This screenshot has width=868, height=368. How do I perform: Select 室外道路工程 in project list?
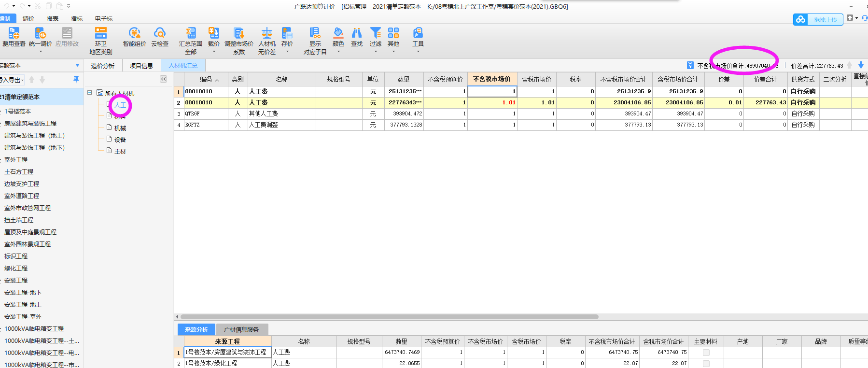[22, 196]
